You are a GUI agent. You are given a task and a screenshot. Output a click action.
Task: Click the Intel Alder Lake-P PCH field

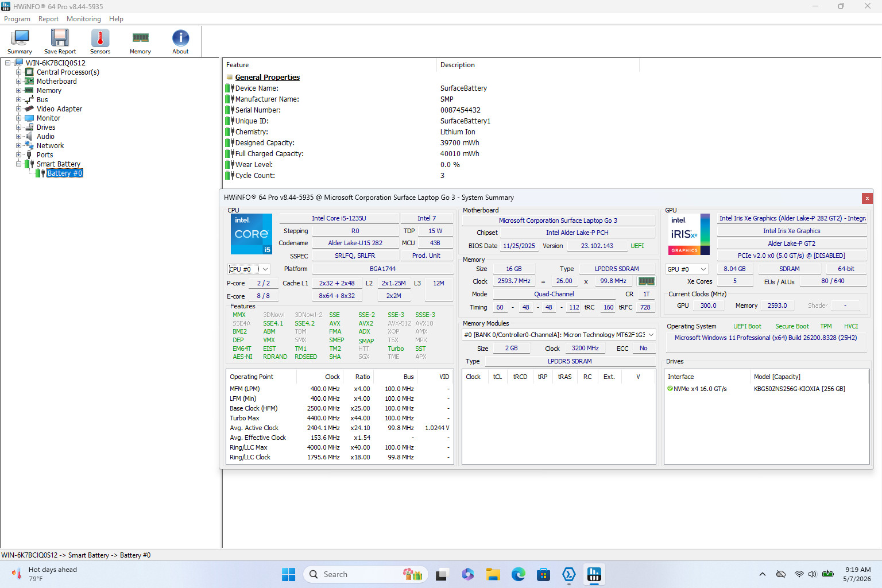[577, 233]
